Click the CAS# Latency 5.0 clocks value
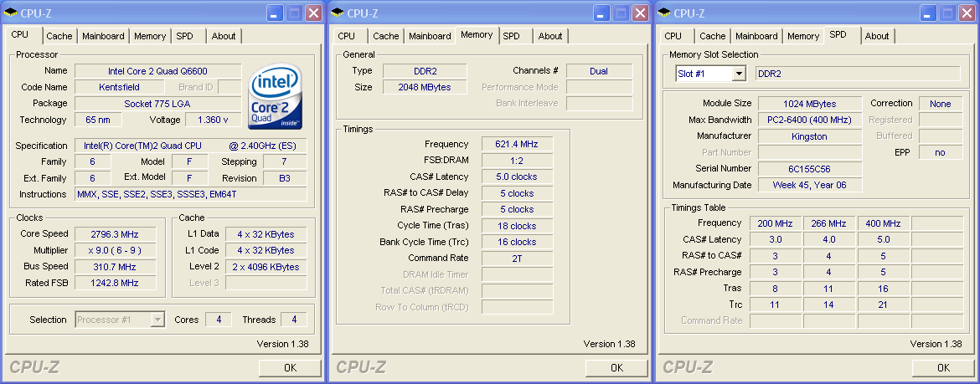 (x=517, y=177)
